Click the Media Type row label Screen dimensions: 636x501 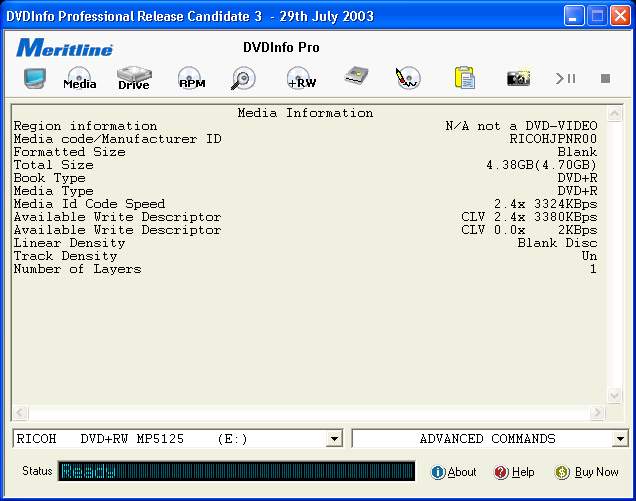(x=54, y=191)
